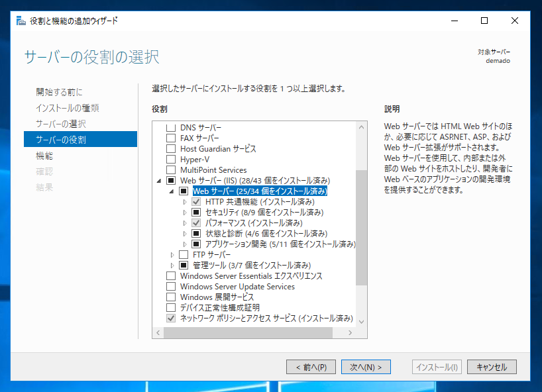Expand the 管理ツール node

coord(172,266)
